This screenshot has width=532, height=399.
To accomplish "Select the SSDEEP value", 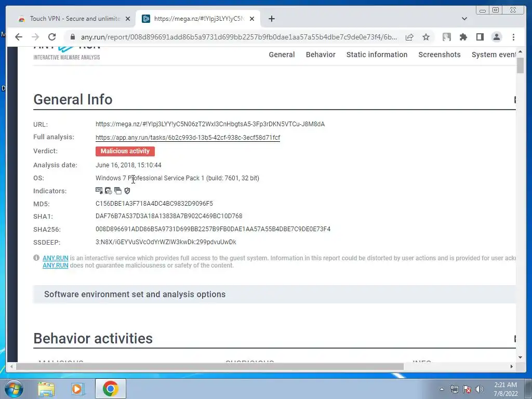I will [166, 242].
